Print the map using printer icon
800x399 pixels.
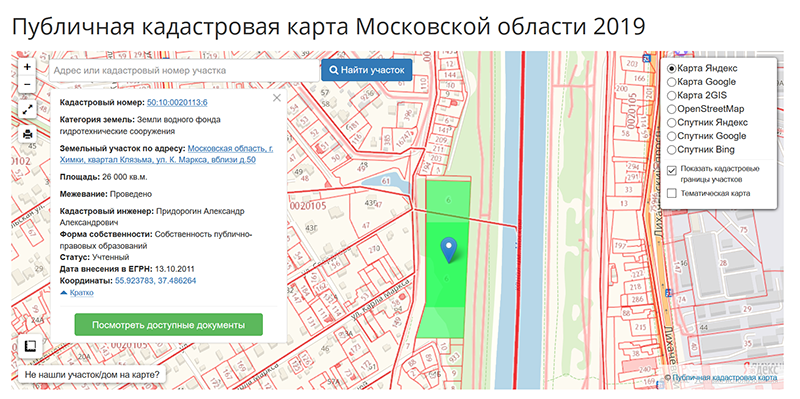[x=27, y=134]
